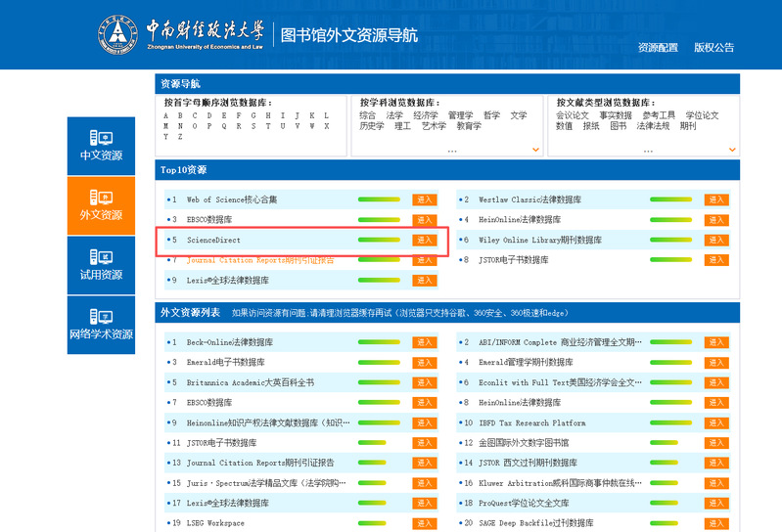Select the 外文资源 sidebar icon
The height and width of the screenshot is (532, 782).
(101, 197)
